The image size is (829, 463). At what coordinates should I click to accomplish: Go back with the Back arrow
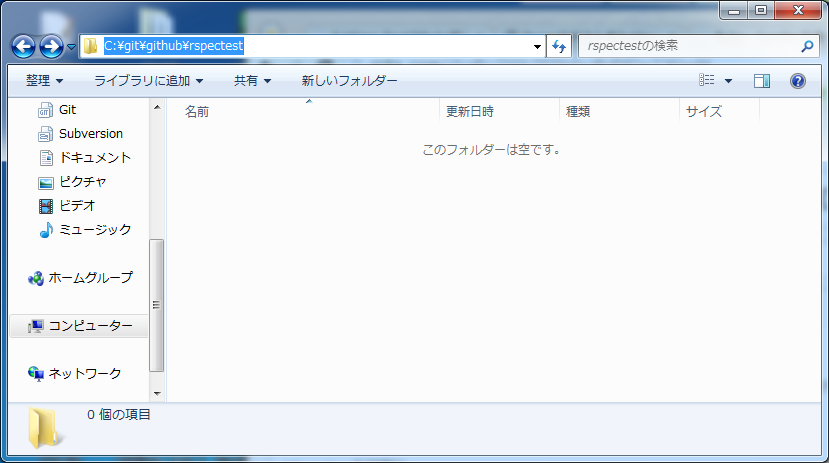pyautogui.click(x=24, y=47)
